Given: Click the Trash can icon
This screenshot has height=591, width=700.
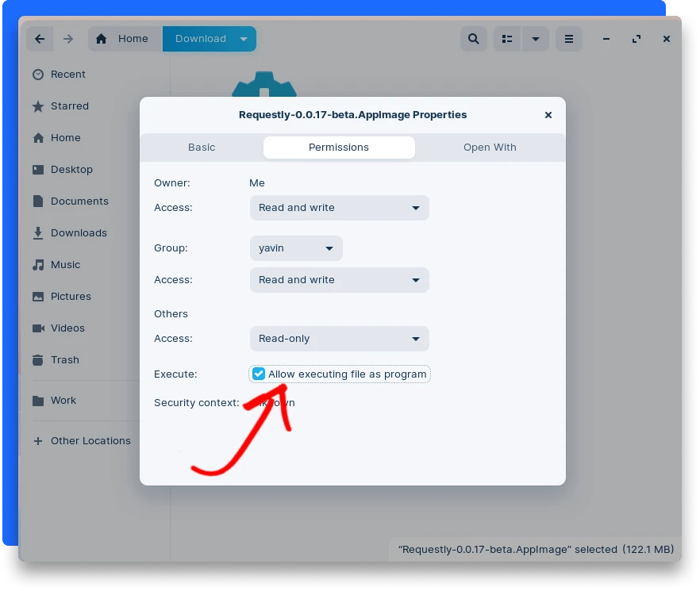Looking at the screenshot, I should (x=38, y=360).
